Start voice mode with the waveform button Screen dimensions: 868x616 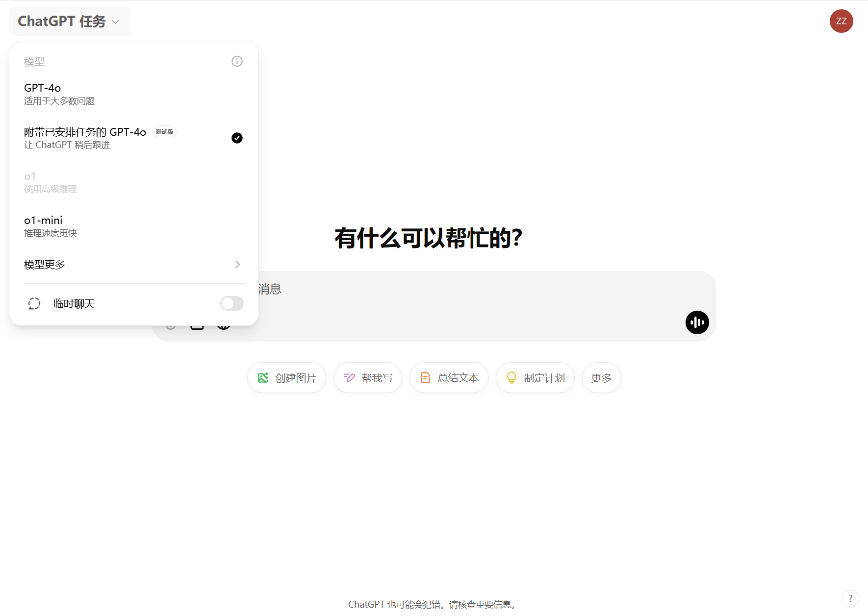(x=697, y=322)
